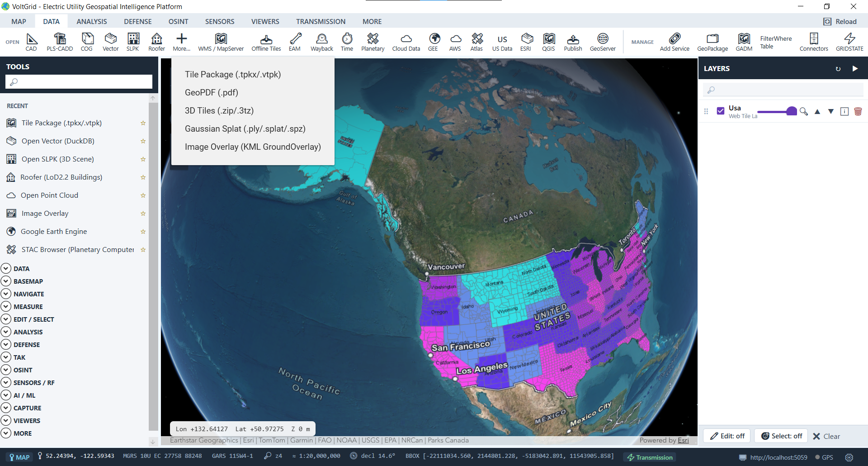
Task: Open the SLPK scene tool
Action: (x=133, y=42)
